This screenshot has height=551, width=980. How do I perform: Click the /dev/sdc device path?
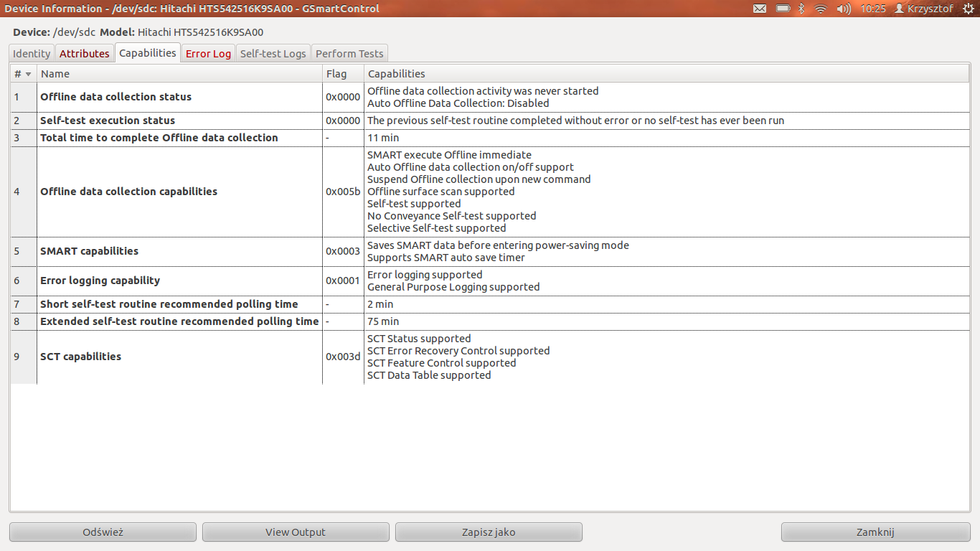[75, 32]
